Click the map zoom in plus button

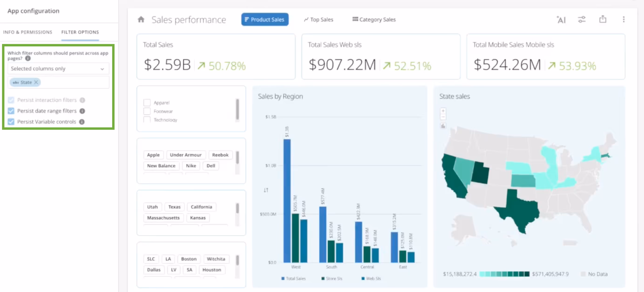(x=443, y=111)
